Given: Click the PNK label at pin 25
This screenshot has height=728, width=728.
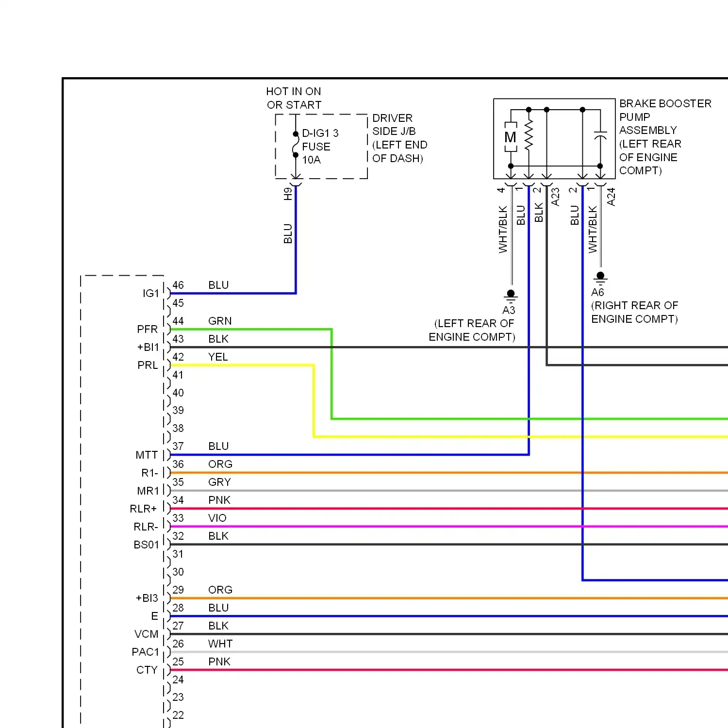Looking at the screenshot, I should point(219,662).
